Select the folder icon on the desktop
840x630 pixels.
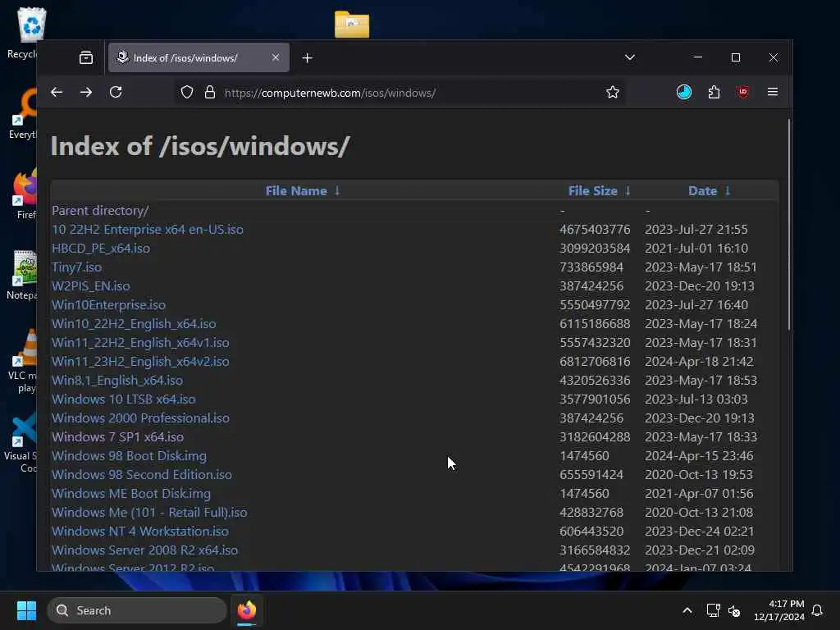[352, 24]
